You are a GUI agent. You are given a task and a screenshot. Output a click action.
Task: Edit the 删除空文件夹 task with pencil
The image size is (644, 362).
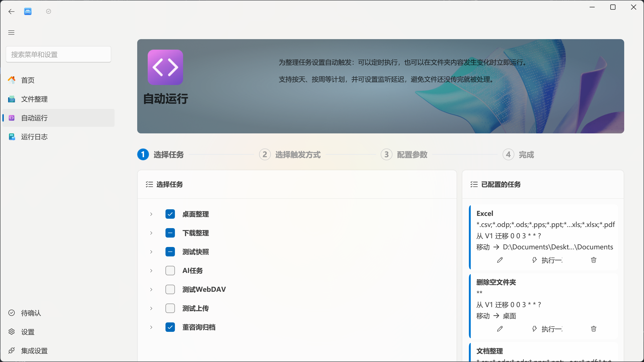[x=500, y=329]
